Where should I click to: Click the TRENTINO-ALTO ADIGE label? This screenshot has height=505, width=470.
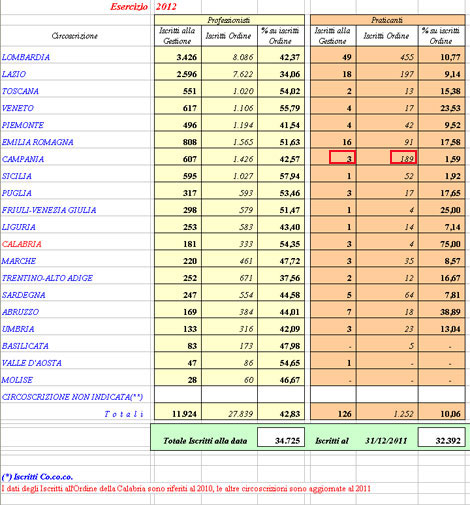point(47,278)
